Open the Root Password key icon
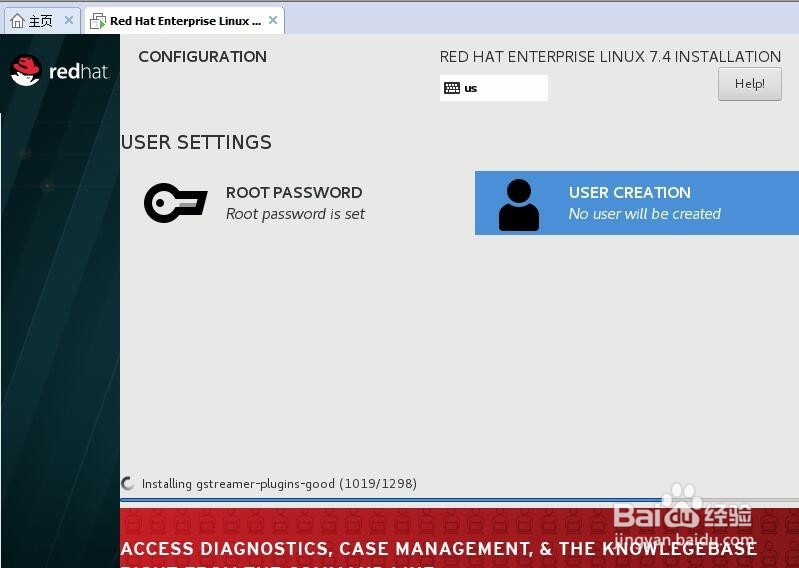 tap(176, 203)
